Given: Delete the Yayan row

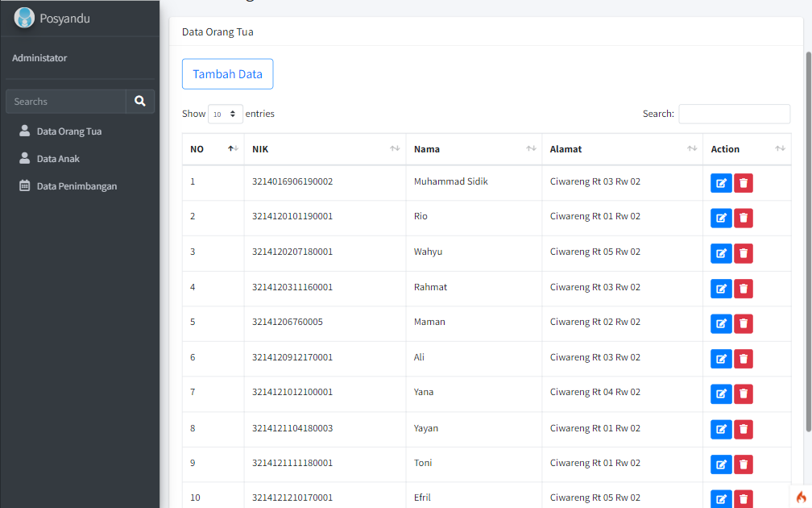Looking at the screenshot, I should click(x=744, y=429).
